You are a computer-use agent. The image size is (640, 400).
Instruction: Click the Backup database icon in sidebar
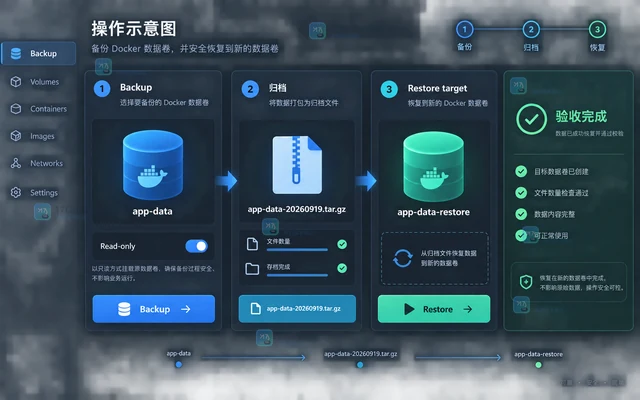click(x=16, y=53)
